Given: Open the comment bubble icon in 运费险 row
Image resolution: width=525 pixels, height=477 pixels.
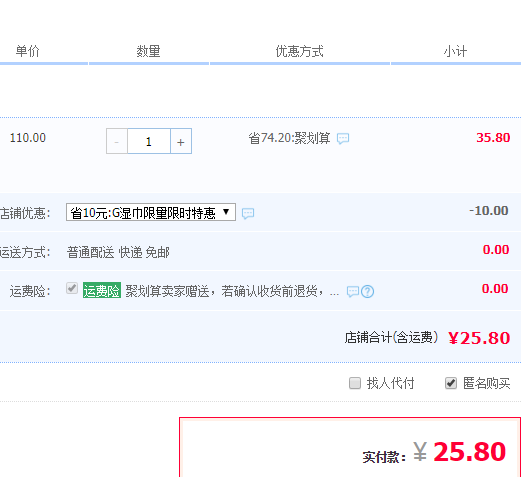Looking at the screenshot, I should point(353,292).
